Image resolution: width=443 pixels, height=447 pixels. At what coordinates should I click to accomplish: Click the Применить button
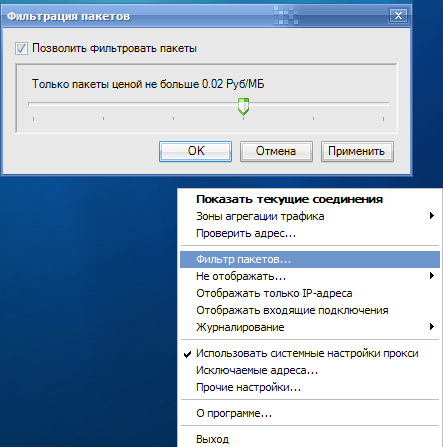pos(357,151)
